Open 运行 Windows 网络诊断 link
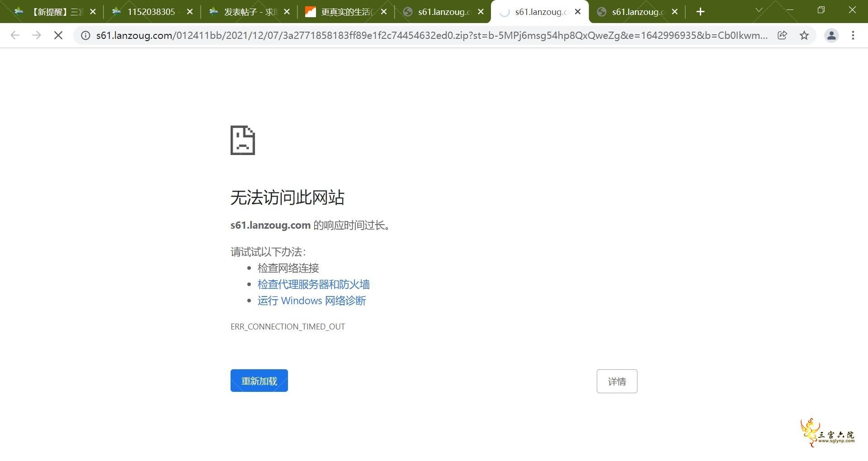Viewport: 868px width, 461px height. (311, 301)
